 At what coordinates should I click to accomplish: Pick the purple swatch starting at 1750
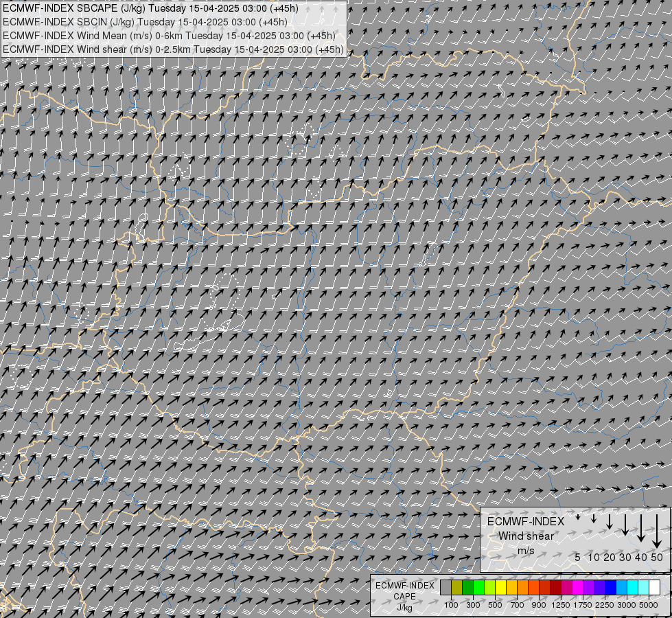(589, 588)
